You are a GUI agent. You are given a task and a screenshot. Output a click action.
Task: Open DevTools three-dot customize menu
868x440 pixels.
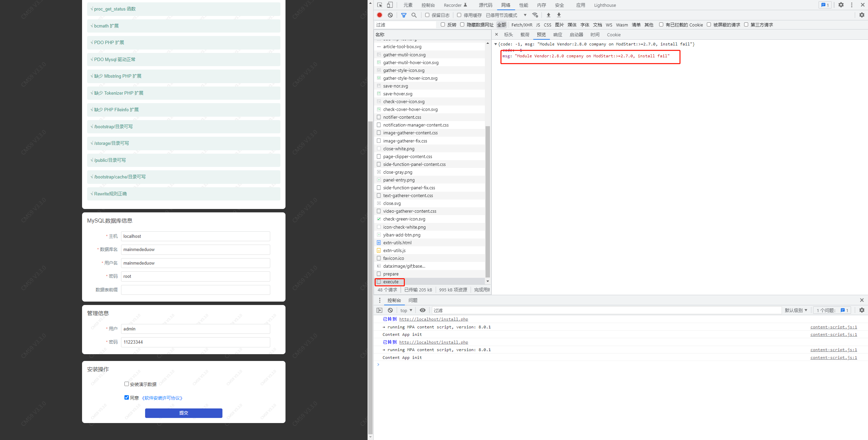[x=852, y=5]
